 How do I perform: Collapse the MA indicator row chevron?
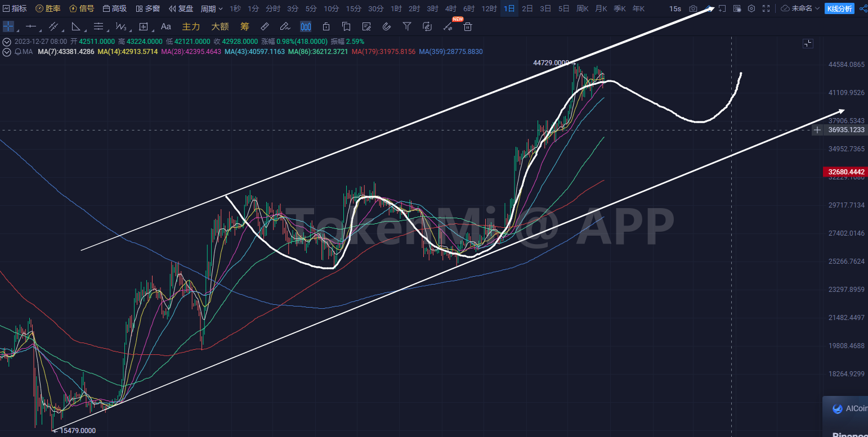point(7,52)
